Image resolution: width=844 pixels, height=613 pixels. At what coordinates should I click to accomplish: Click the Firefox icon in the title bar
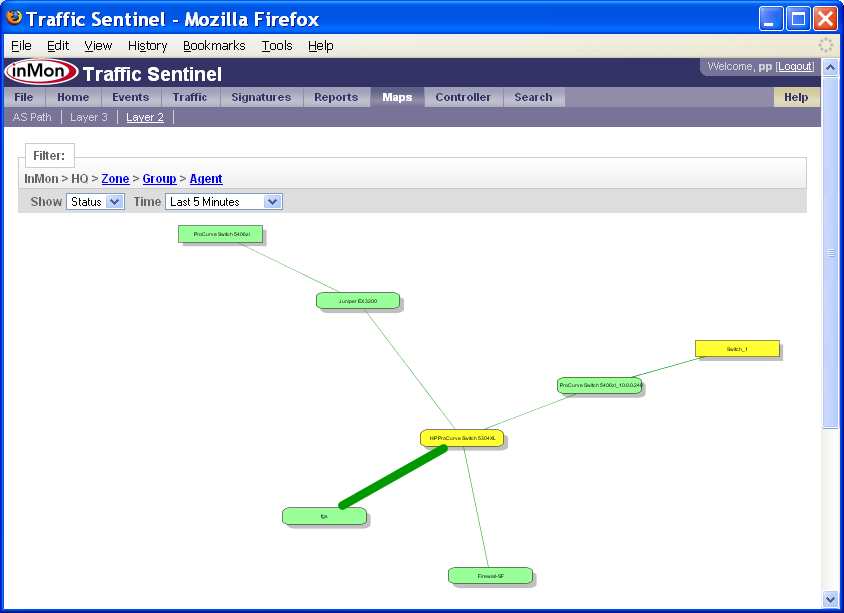coord(14,18)
